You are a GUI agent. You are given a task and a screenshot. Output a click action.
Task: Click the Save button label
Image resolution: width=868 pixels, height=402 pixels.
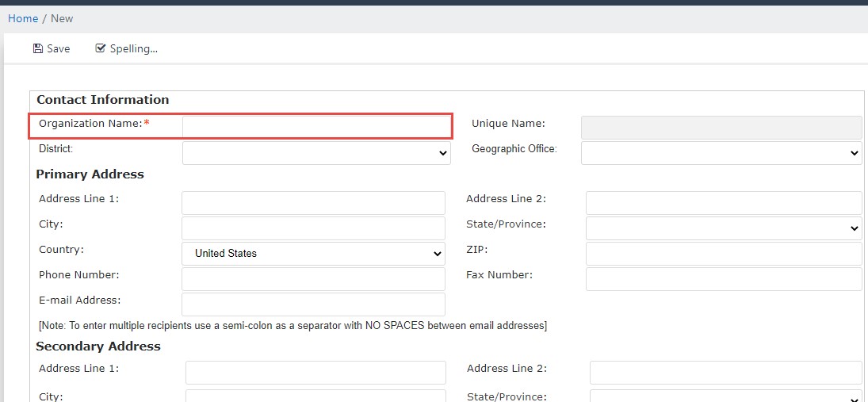[x=59, y=48]
